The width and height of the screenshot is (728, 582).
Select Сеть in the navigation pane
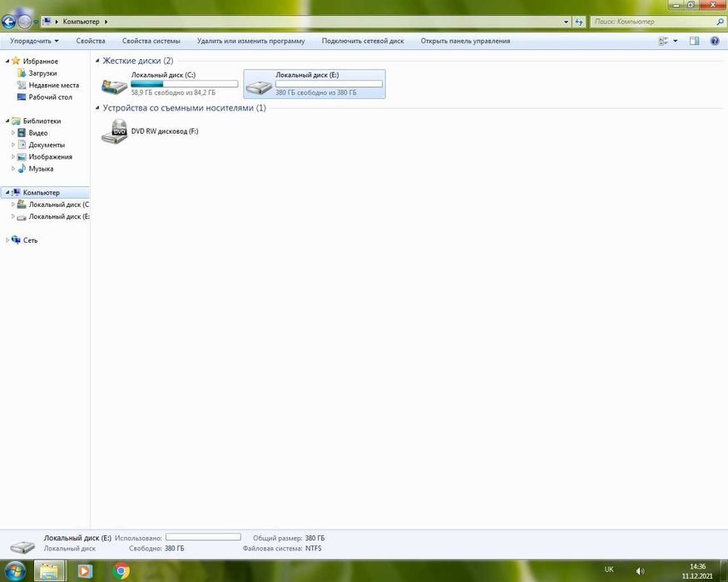(x=30, y=240)
